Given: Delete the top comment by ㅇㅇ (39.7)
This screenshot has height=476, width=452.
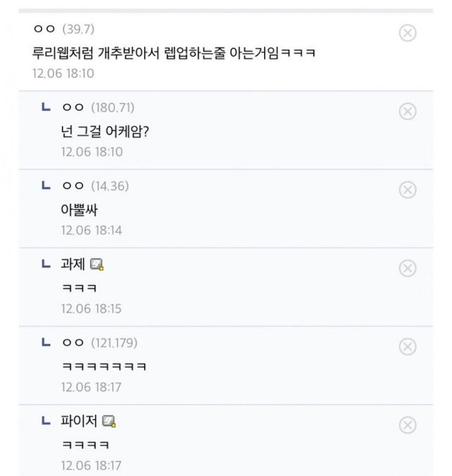Looking at the screenshot, I should point(408,33).
